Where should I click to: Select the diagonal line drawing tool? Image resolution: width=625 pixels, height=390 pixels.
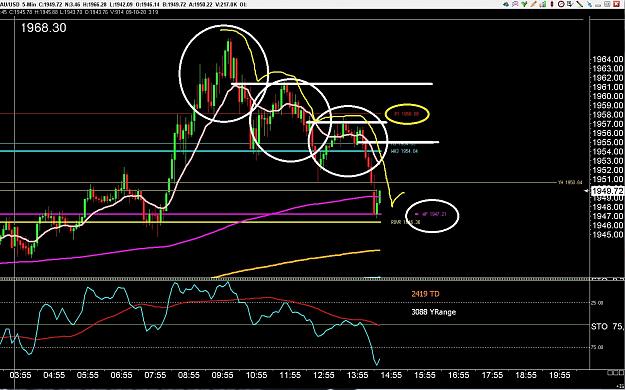pyautogui.click(x=580, y=4)
